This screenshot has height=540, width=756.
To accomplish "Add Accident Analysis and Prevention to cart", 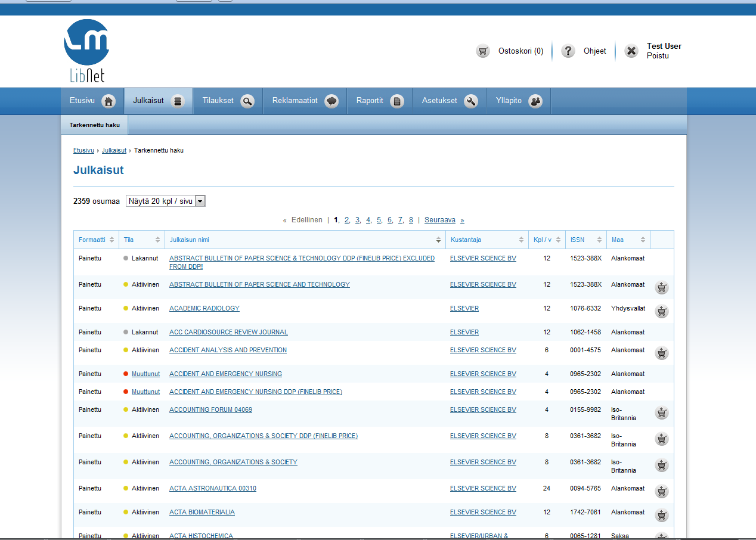I will (661, 353).
